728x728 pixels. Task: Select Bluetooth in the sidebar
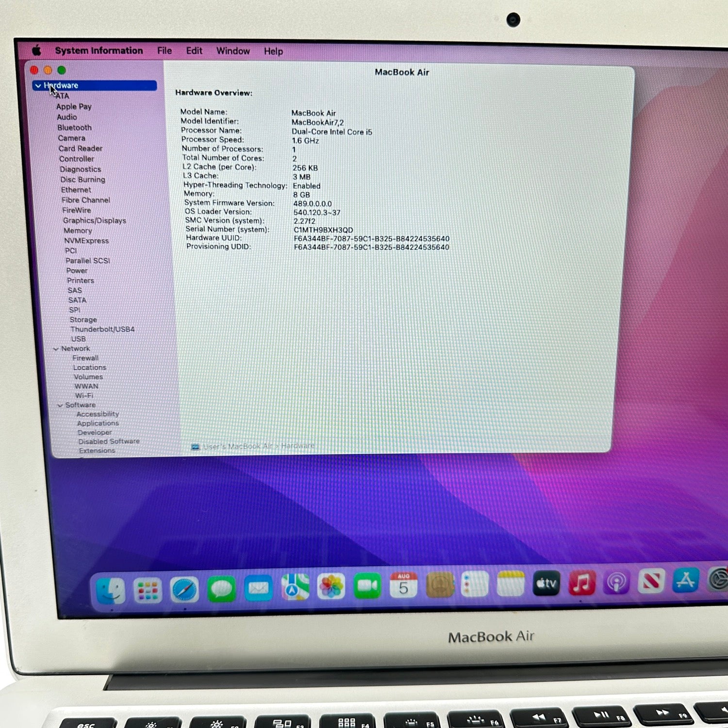(x=74, y=128)
